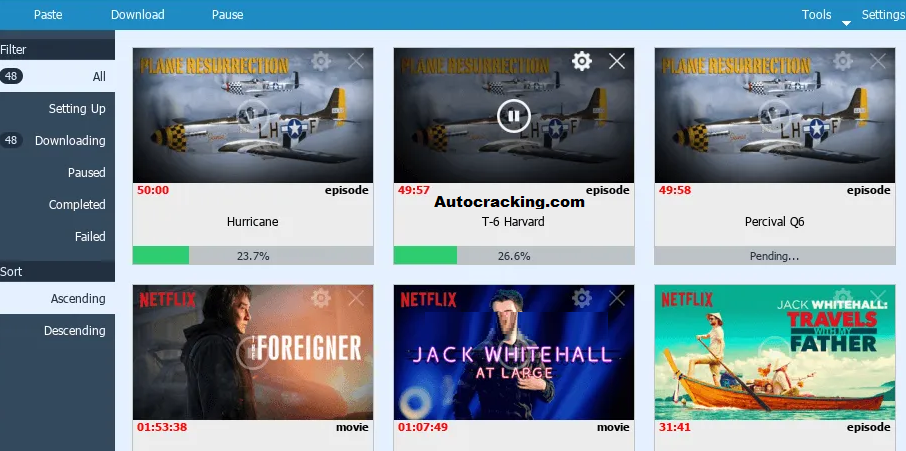
Task: Click the Sort section header
Action: pyautogui.click(x=57, y=271)
